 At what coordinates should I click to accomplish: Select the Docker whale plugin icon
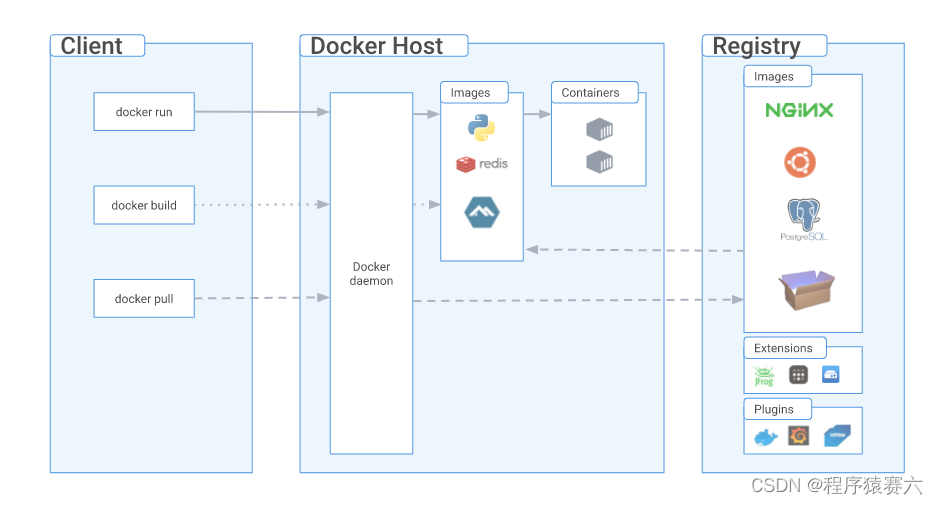(x=766, y=437)
